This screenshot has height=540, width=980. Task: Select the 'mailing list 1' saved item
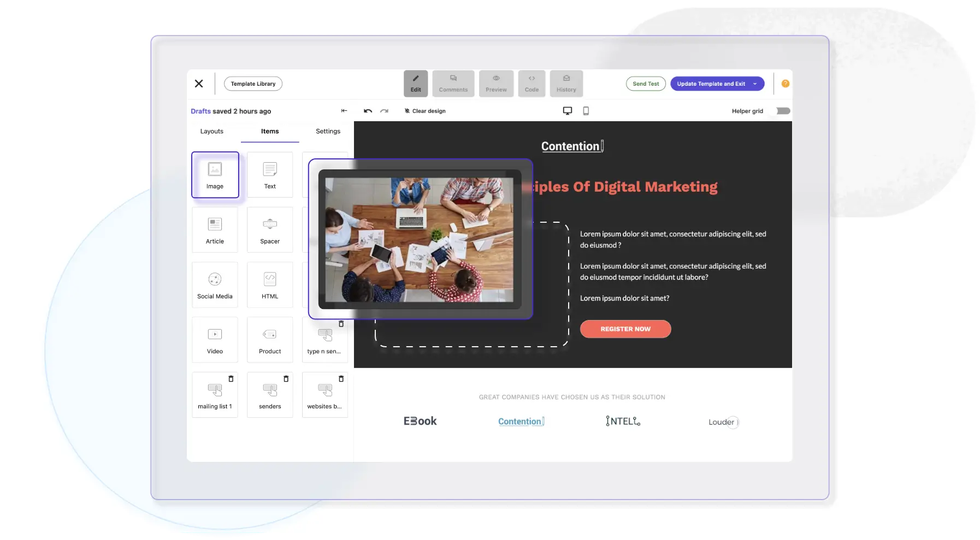coord(215,395)
